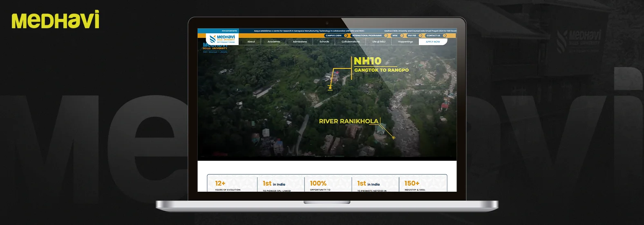Go to the Collaborations menu
644x225 pixels.
351,42
